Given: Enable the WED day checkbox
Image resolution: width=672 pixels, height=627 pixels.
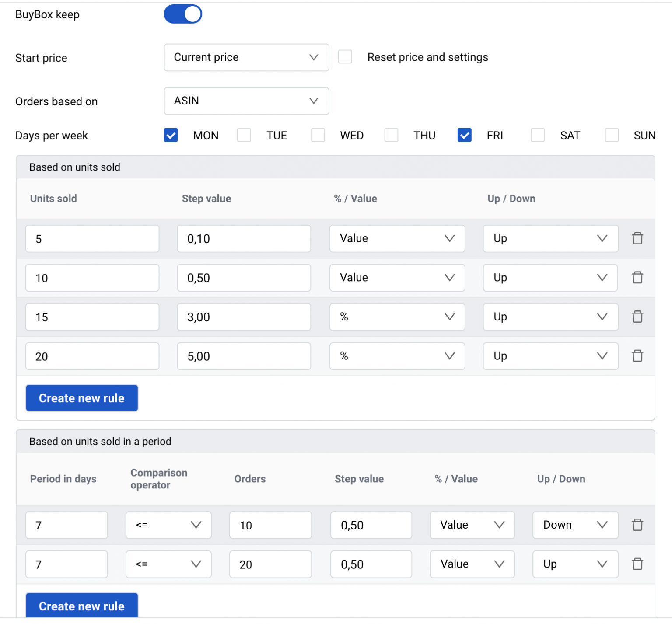Looking at the screenshot, I should tap(318, 135).
